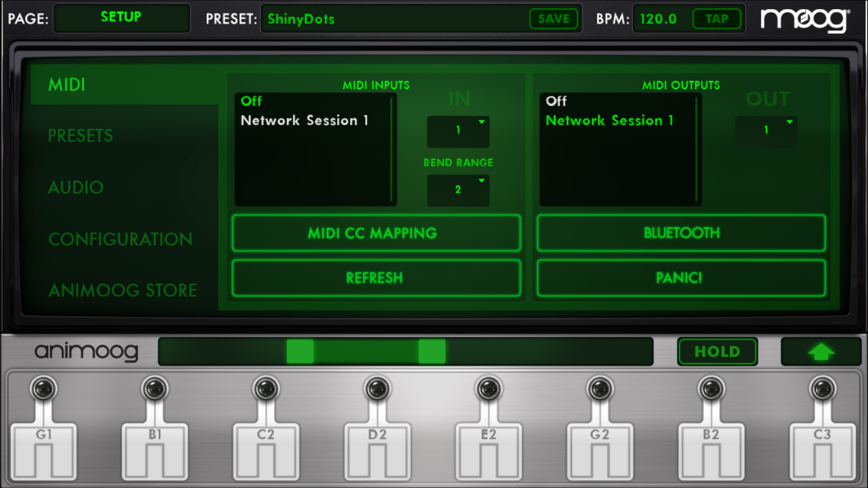This screenshot has width=868, height=488.
Task: Open the BEND RANGE dropdown
Action: pos(458,190)
